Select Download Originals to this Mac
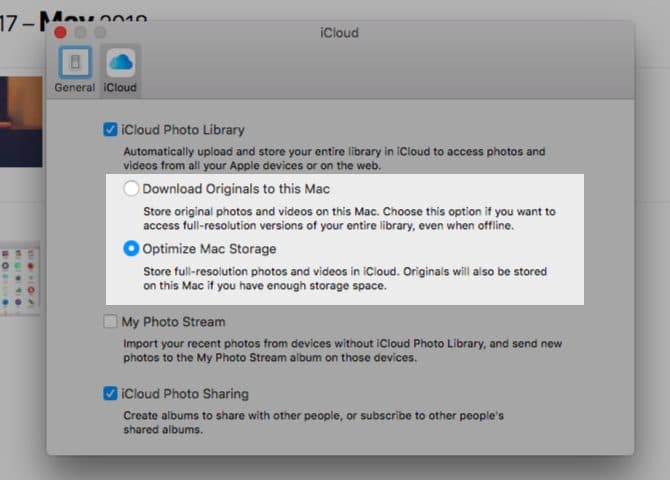 pos(131,188)
